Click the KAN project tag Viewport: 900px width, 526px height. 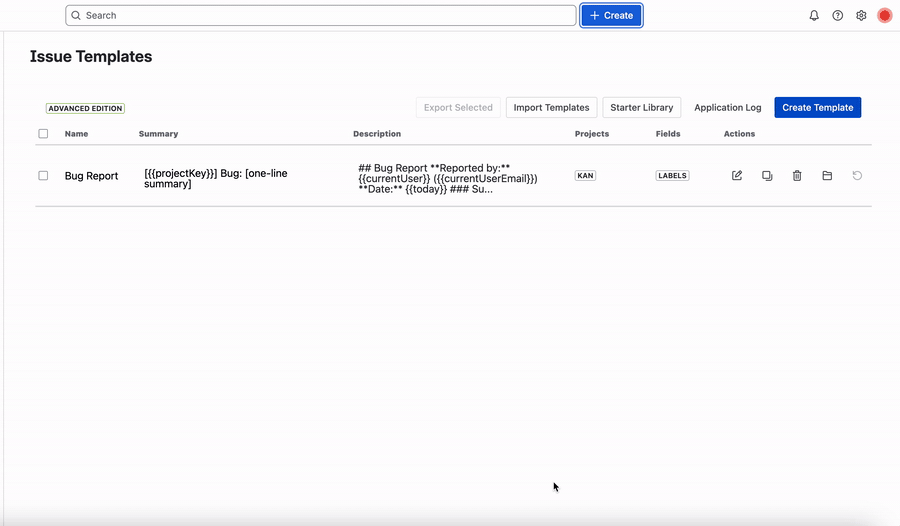click(585, 176)
